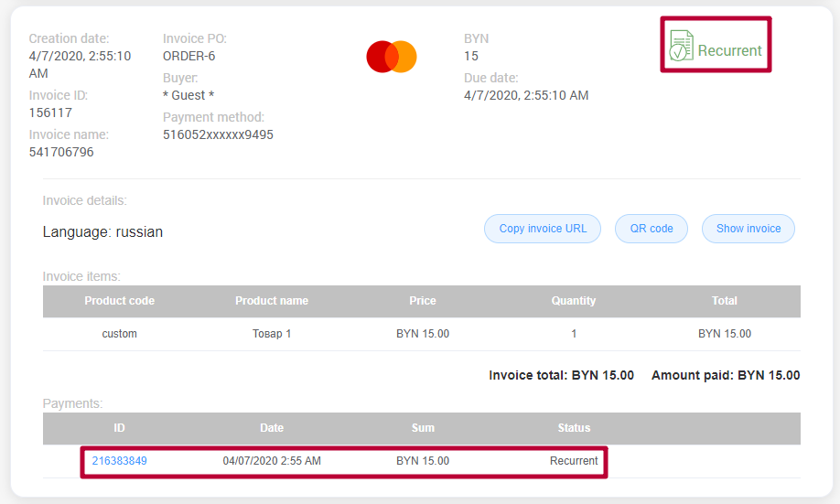Click the Price column header
The image size is (840, 504).
pos(423,301)
